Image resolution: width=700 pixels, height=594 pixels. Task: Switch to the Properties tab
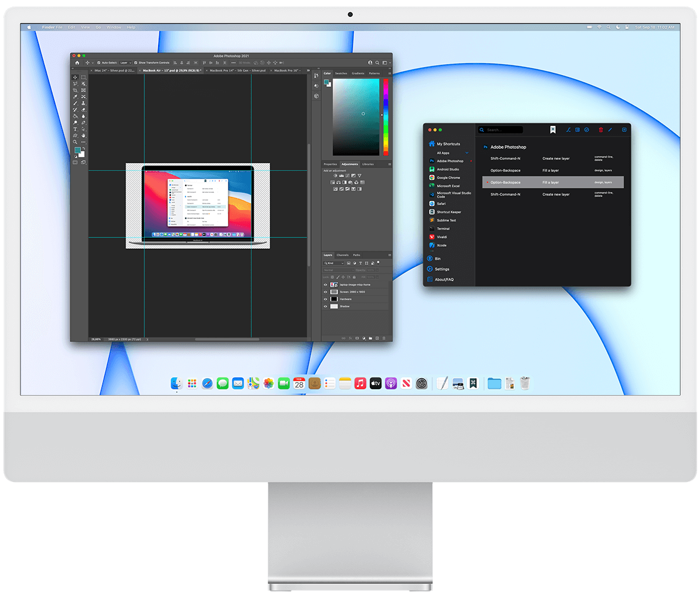click(x=330, y=164)
